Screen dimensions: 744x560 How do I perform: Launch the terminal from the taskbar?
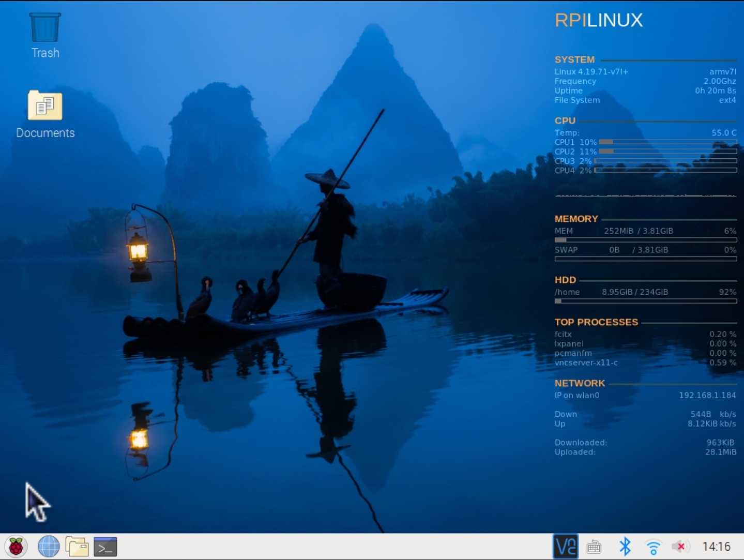coord(105,547)
